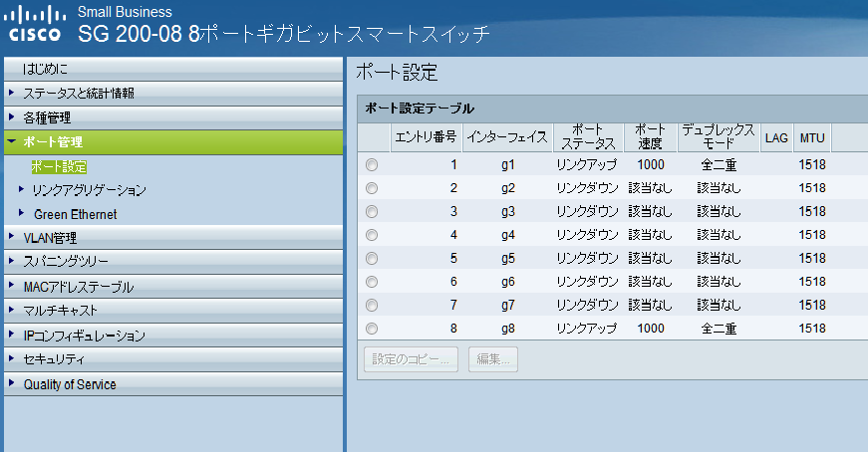The height and width of the screenshot is (452, 868).
Task: Select radio button for entry g5
Action: 372,259
